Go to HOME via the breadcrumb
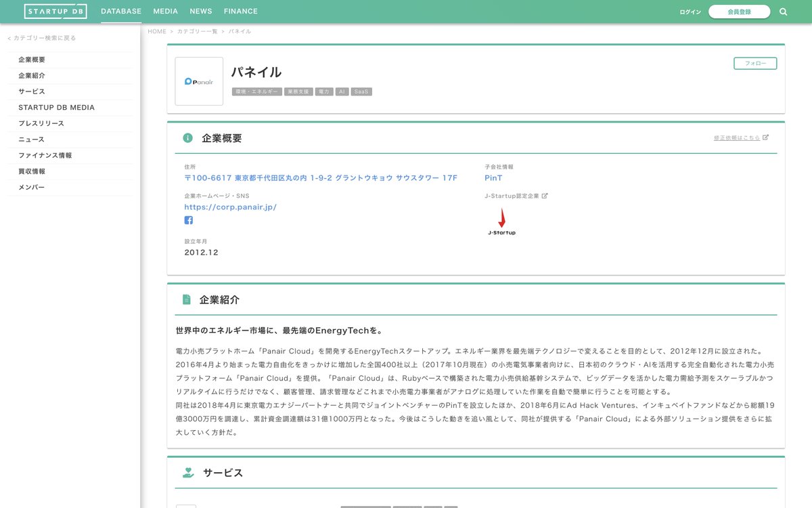This screenshot has height=508, width=812. pyautogui.click(x=157, y=30)
